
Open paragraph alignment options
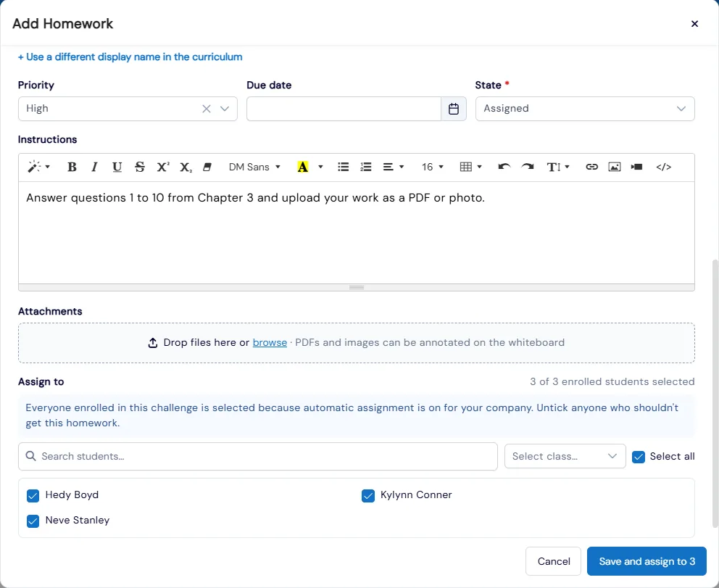coord(394,167)
